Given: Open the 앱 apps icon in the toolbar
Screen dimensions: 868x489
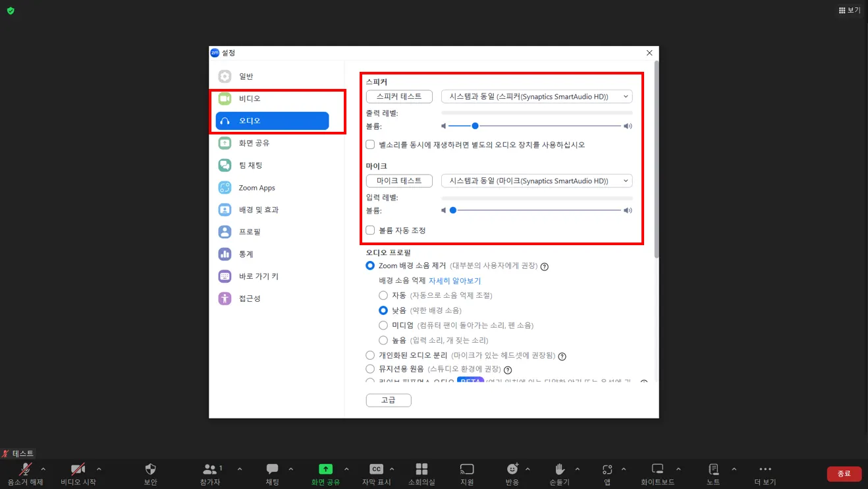Looking at the screenshot, I should 607,469.
